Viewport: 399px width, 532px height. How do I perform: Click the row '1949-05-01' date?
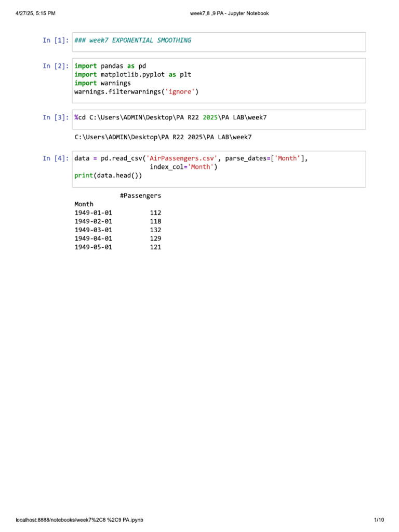tap(94, 247)
